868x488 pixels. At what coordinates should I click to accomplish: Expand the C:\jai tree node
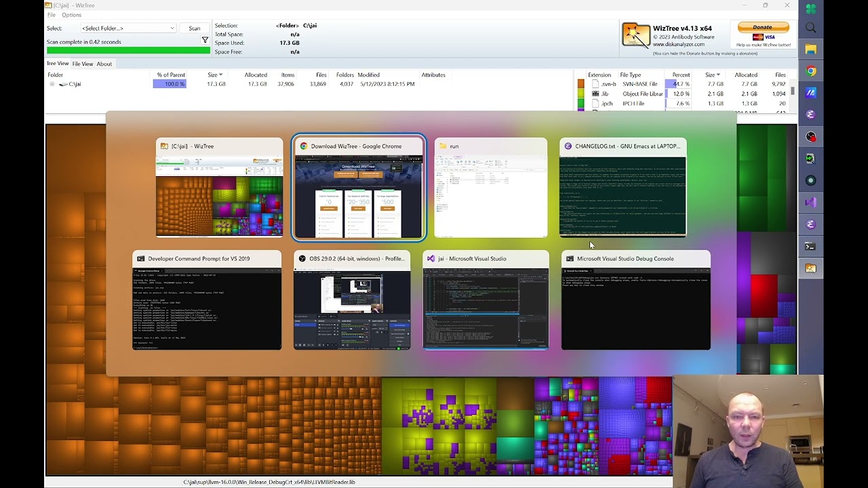coord(52,84)
